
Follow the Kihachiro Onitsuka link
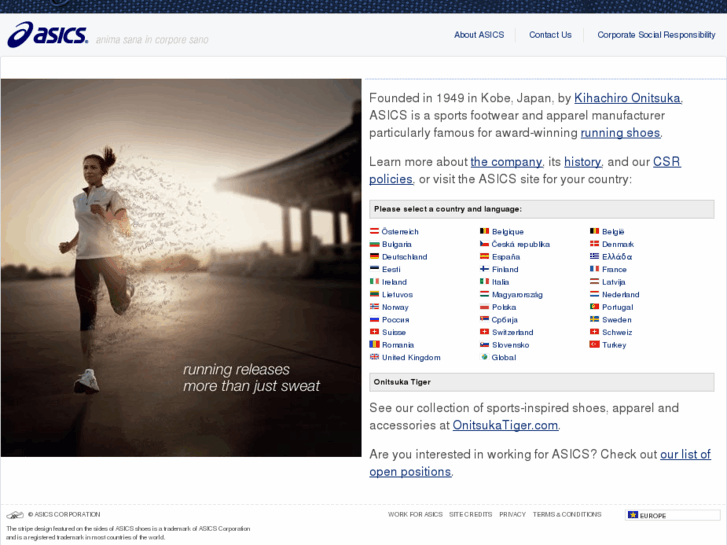(x=628, y=98)
